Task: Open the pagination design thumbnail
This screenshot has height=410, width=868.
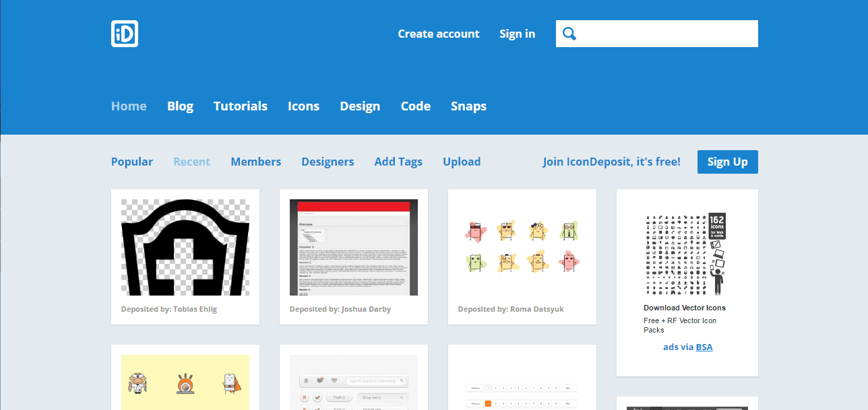Action: coord(522,382)
